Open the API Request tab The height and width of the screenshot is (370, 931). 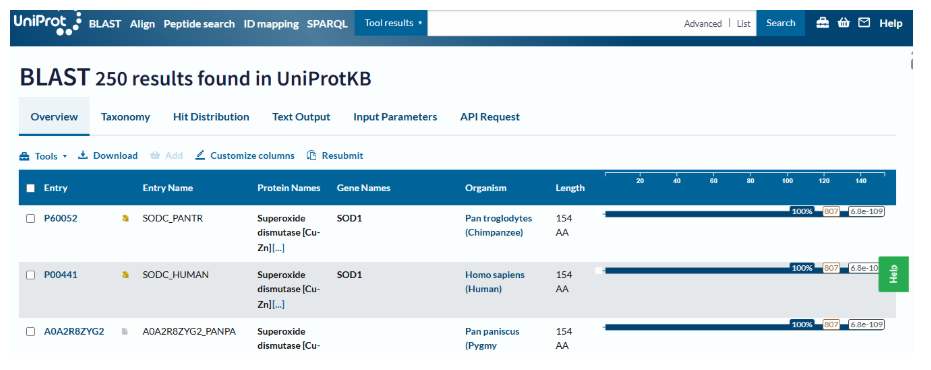click(490, 117)
